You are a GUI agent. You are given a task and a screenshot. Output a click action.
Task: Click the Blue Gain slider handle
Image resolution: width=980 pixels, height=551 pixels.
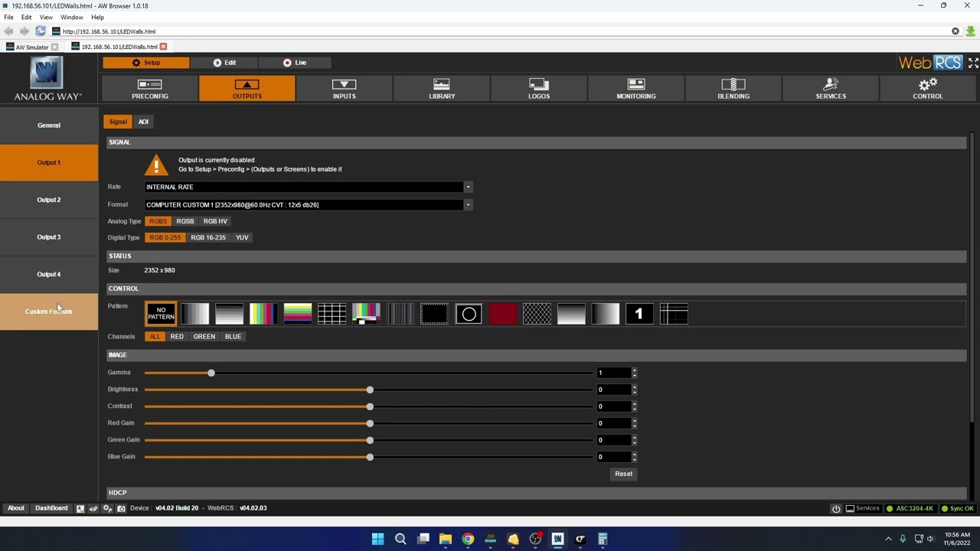[370, 457]
